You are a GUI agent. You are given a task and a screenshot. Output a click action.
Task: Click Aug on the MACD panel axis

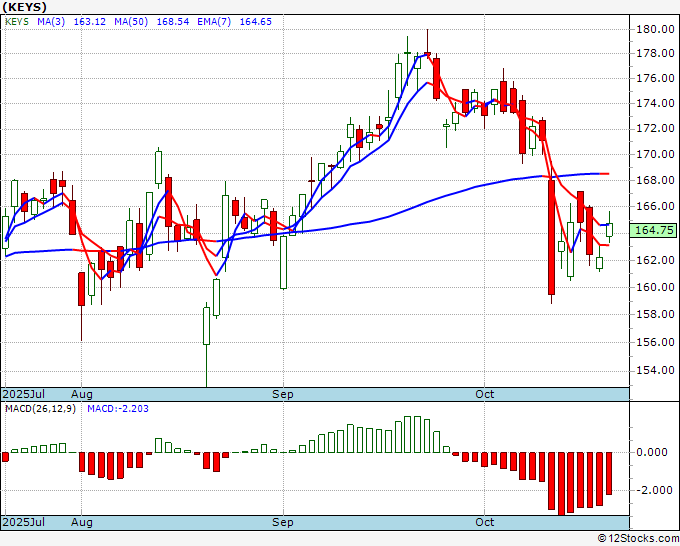point(82,522)
